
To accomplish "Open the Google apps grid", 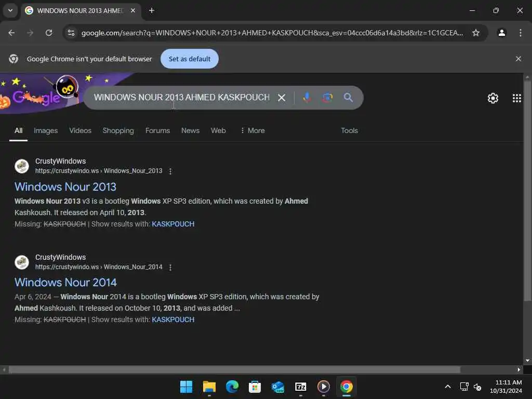I will tap(516, 98).
